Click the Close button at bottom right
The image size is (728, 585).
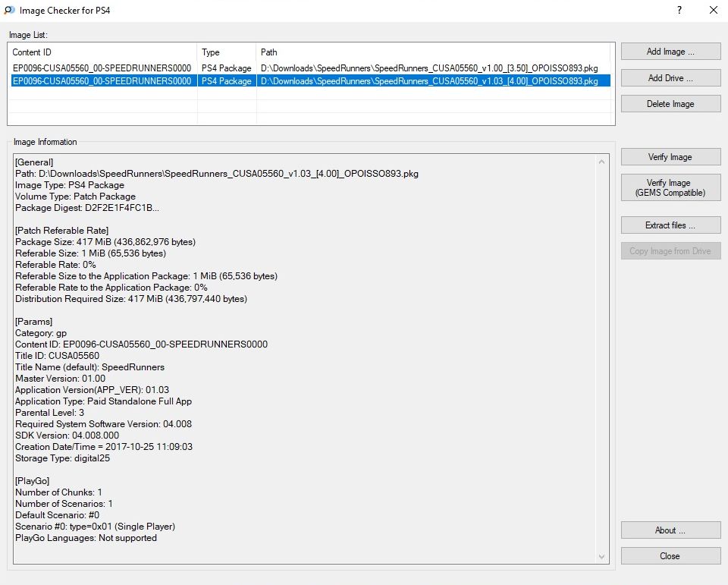[x=670, y=556]
